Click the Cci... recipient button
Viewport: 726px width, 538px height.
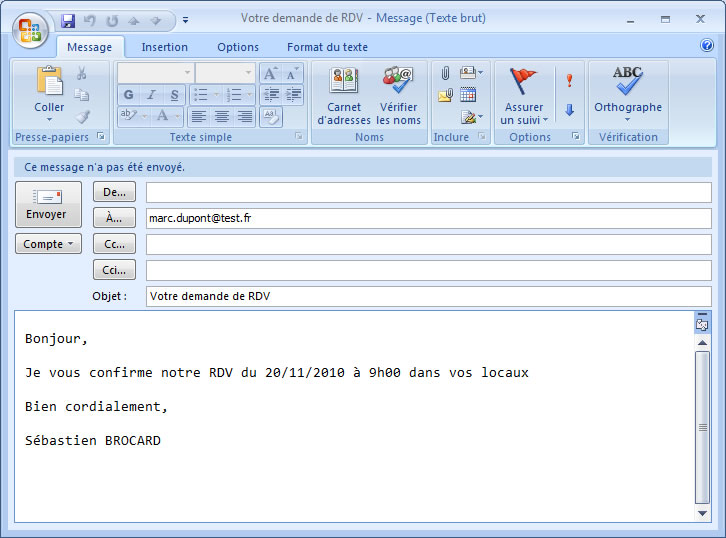[114, 270]
